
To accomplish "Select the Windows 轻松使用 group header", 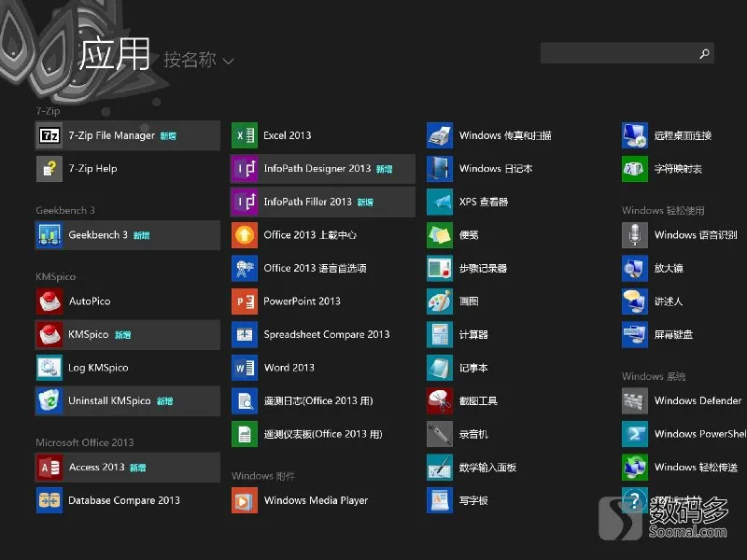I will click(663, 210).
